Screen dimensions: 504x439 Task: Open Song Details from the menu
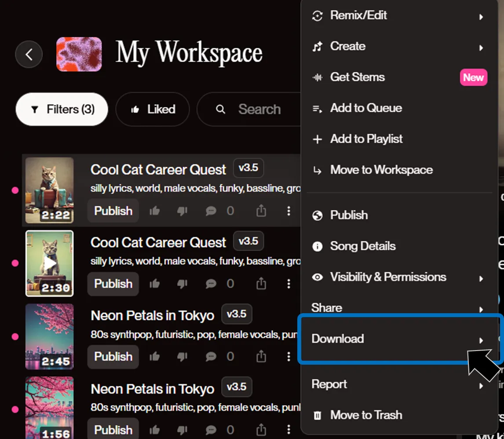point(363,246)
